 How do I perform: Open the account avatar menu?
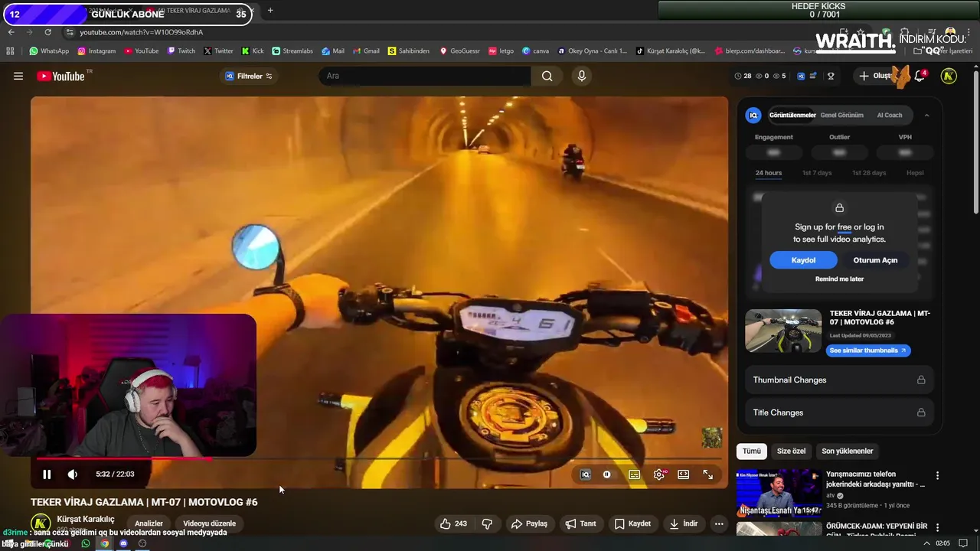[x=949, y=76]
